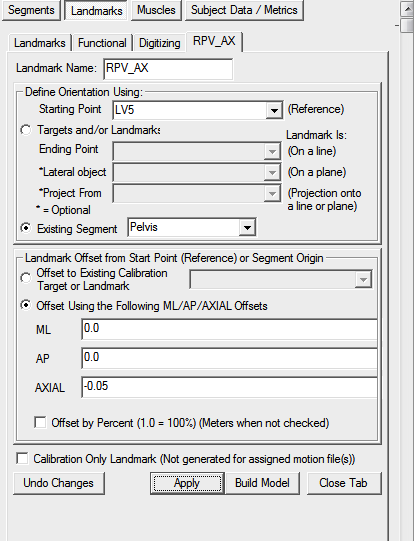This screenshot has width=414, height=541.
Task: Click the Apply button
Action: tap(187, 483)
